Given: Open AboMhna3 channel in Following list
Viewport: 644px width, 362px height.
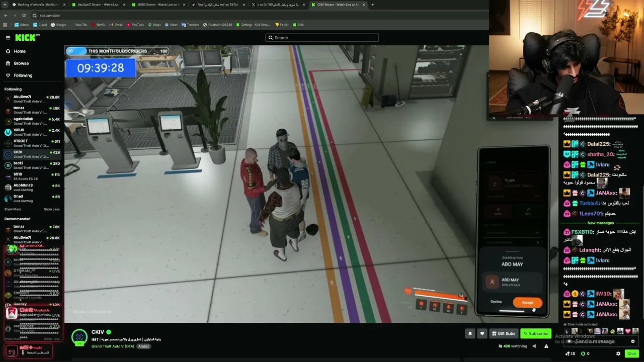Looking at the screenshot, I should click(x=32, y=188).
